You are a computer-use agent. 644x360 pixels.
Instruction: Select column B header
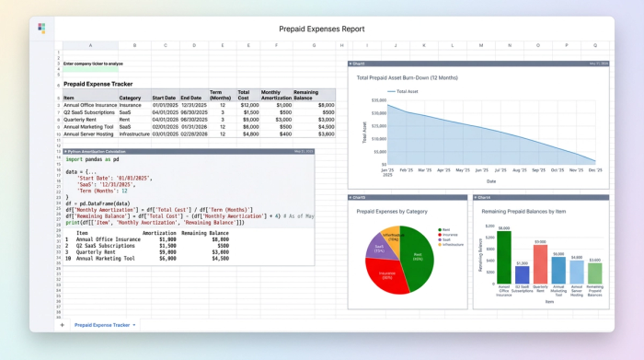134,45
